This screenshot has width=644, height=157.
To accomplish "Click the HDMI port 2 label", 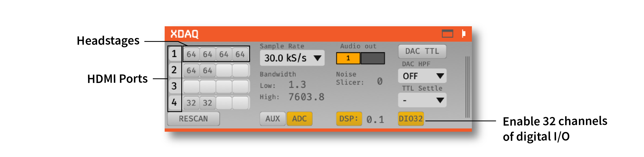I will tap(174, 70).
